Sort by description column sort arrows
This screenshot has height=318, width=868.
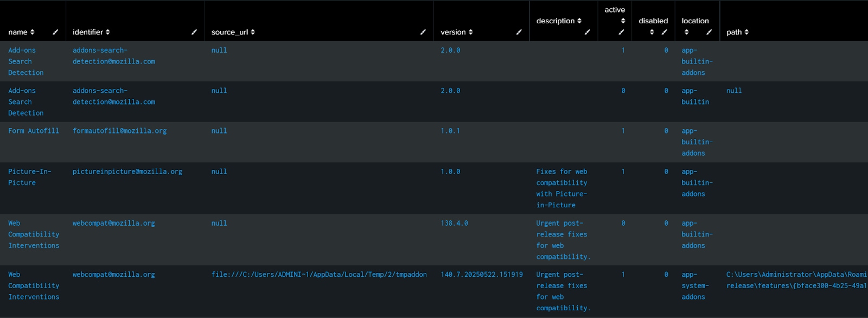(579, 21)
